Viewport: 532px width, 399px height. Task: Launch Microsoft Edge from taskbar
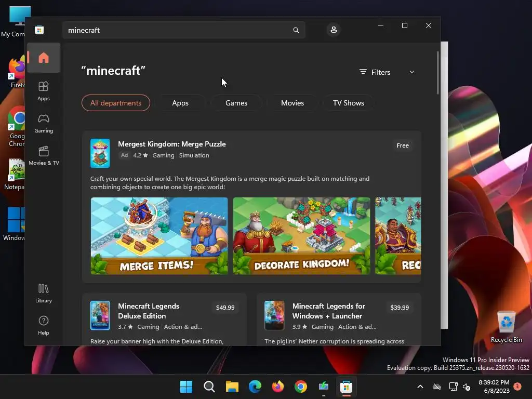click(255, 387)
